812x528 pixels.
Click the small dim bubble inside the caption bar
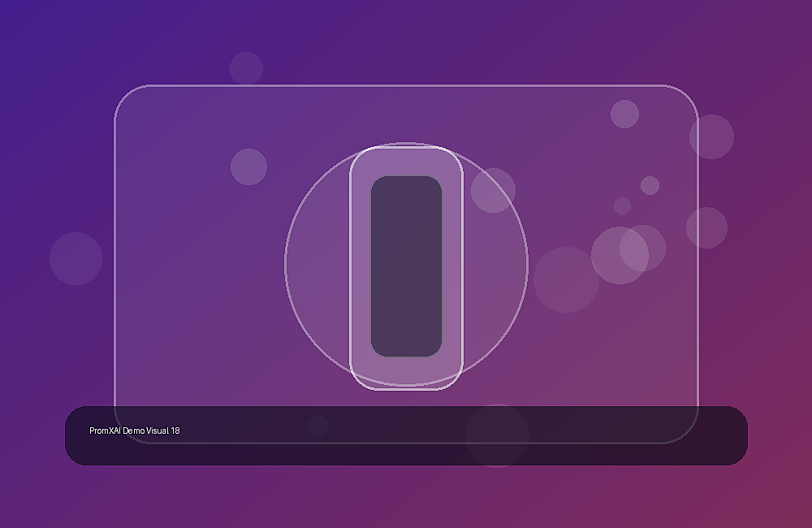point(318,426)
